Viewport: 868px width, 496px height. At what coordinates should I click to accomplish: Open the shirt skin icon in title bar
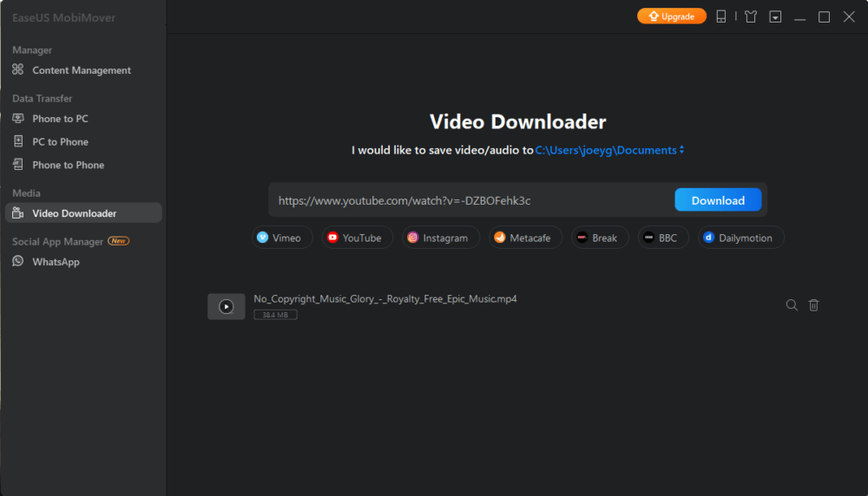pos(751,16)
